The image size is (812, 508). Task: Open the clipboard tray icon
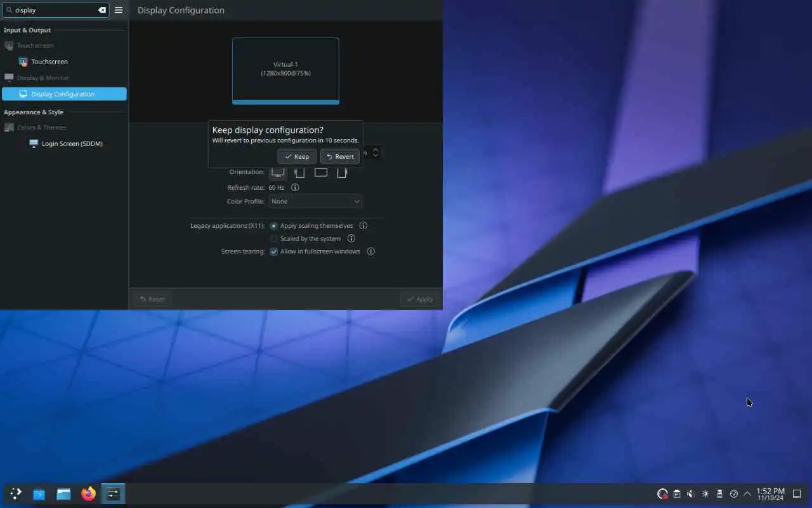point(677,493)
